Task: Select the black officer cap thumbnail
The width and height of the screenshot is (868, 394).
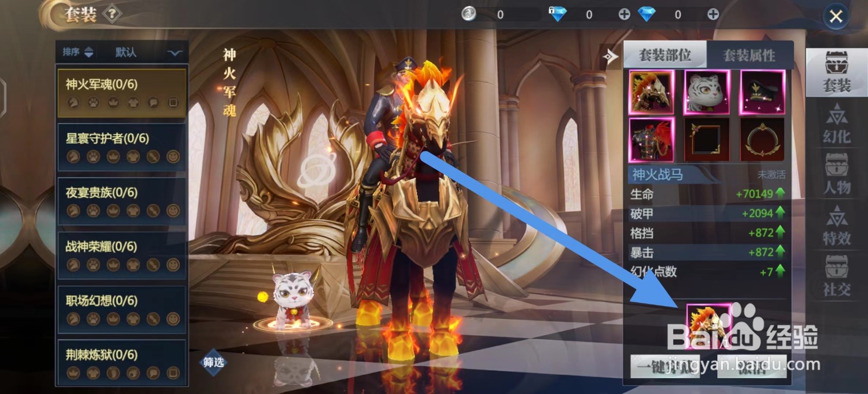Action: (x=762, y=92)
